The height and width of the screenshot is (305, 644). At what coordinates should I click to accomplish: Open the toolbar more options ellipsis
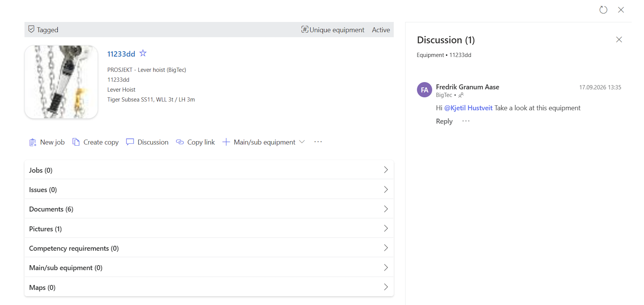[318, 142]
